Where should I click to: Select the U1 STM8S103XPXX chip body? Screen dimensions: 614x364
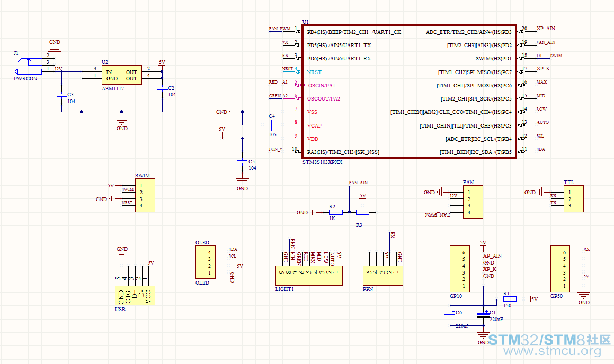pyautogui.click(x=409, y=92)
